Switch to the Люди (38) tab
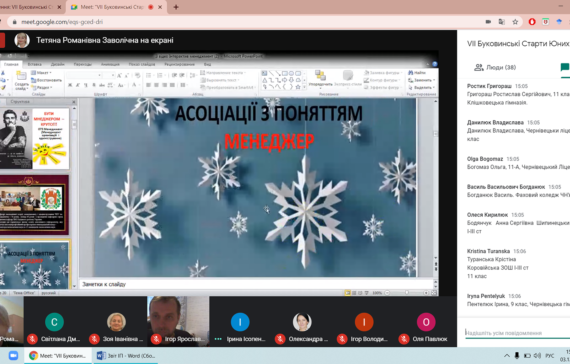 point(495,67)
